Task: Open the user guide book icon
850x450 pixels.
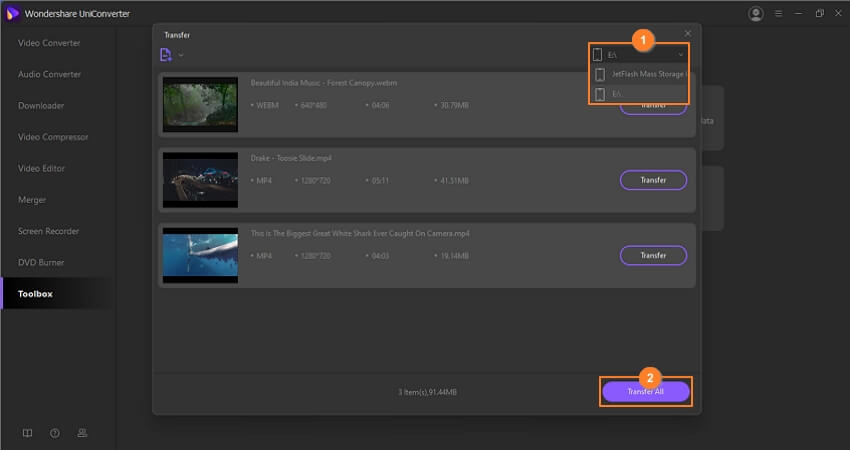Action: [x=27, y=433]
